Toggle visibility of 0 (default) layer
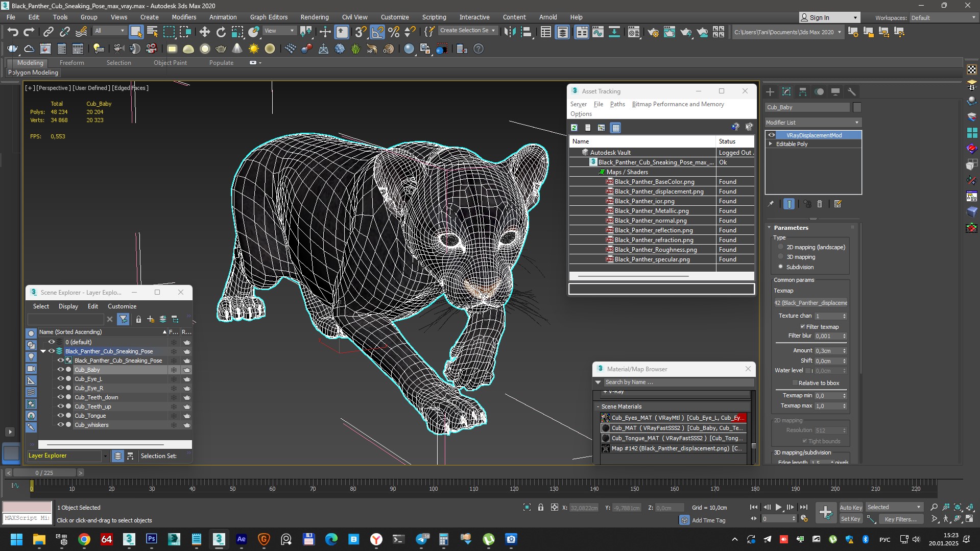This screenshot has width=980, height=551. (x=52, y=342)
